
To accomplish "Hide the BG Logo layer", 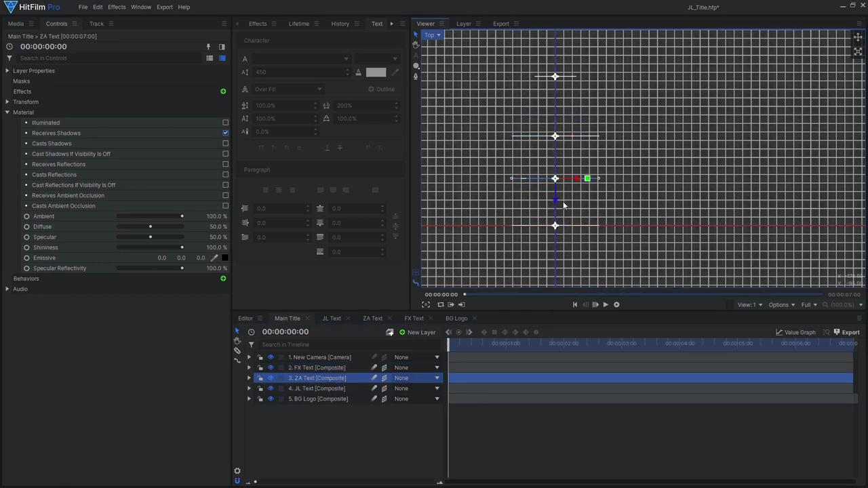I will pyautogui.click(x=271, y=399).
